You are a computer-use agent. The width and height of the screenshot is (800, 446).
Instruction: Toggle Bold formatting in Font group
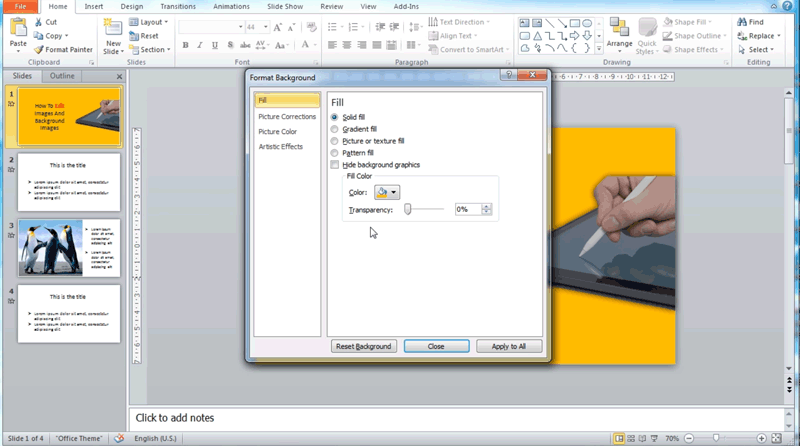click(x=186, y=45)
